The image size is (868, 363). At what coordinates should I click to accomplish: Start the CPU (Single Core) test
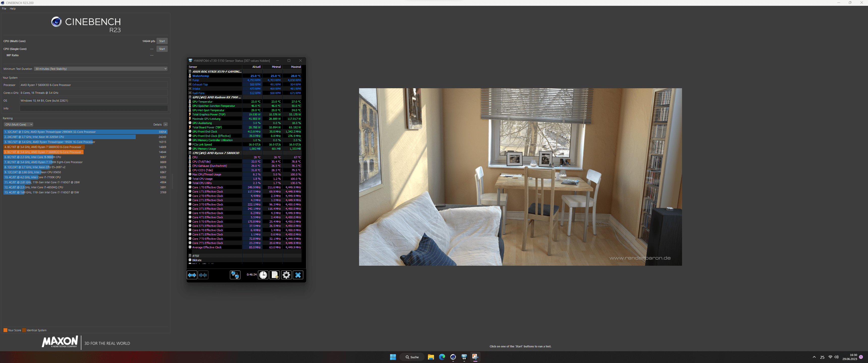point(162,49)
